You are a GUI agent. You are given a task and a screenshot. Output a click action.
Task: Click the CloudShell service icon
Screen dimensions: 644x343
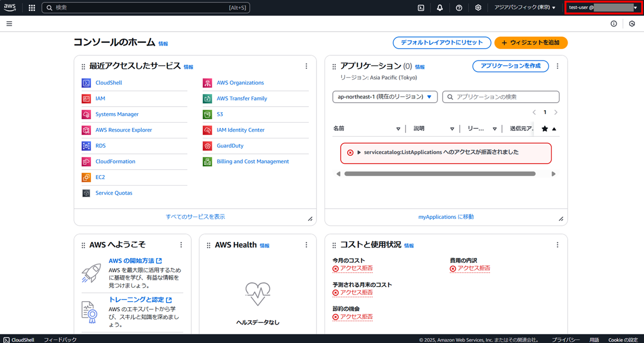coord(86,83)
